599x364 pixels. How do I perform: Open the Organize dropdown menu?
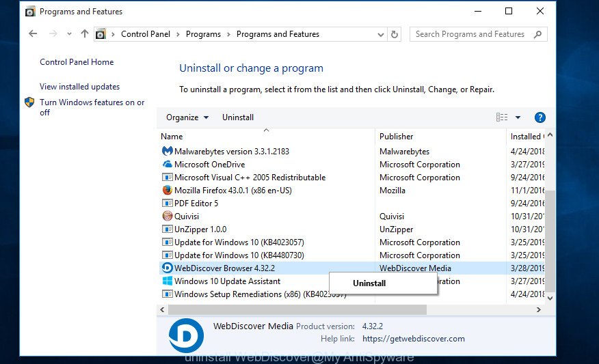click(187, 117)
